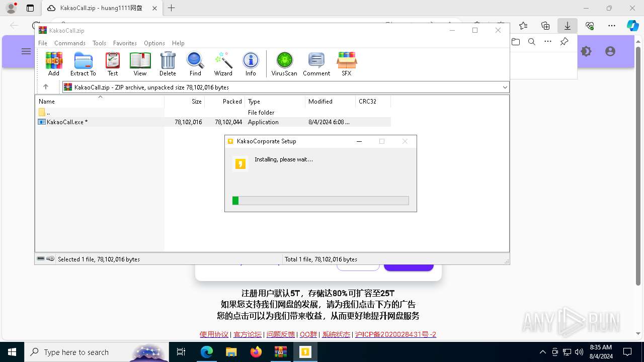The height and width of the screenshot is (362, 644).
Task: Open the 官方论坛 link
Action: point(248,334)
